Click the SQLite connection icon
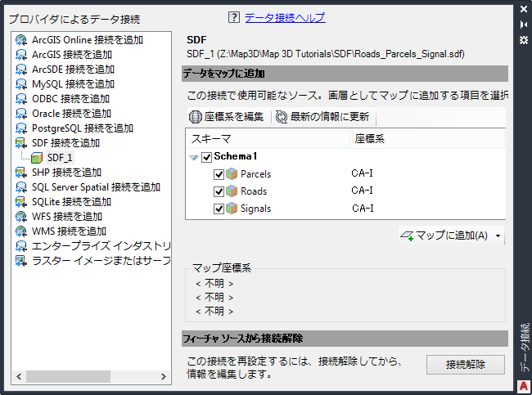Screen dimensions: 532x395 (x=21, y=202)
